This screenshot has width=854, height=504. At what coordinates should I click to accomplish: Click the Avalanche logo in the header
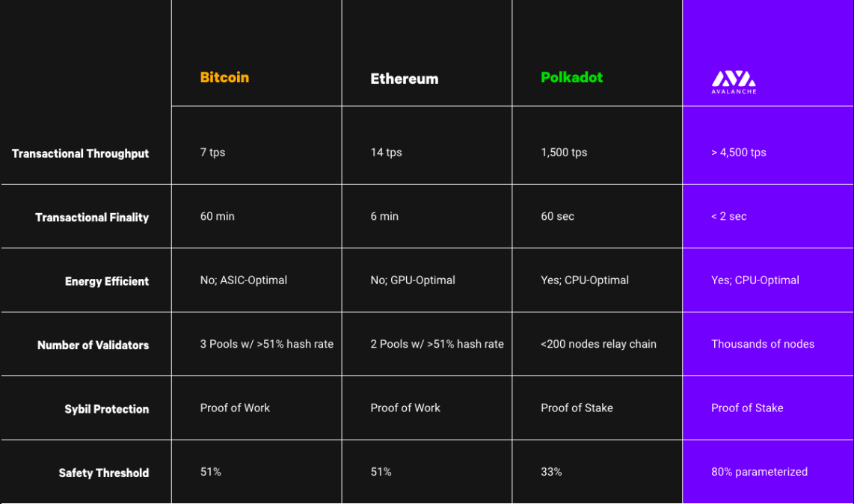[x=733, y=82]
